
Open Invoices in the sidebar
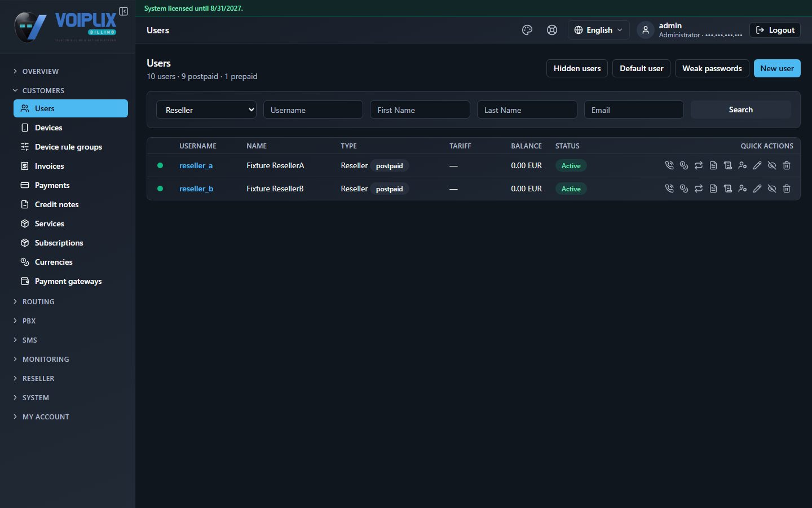click(x=70, y=166)
